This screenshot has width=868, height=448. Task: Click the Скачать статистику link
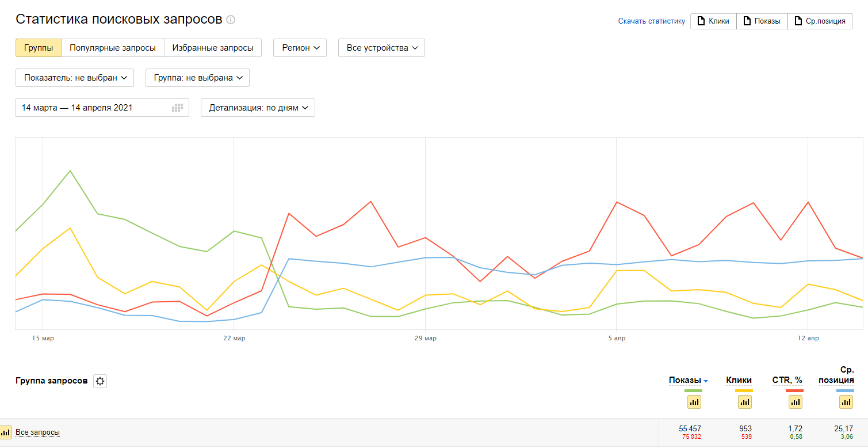(x=651, y=21)
